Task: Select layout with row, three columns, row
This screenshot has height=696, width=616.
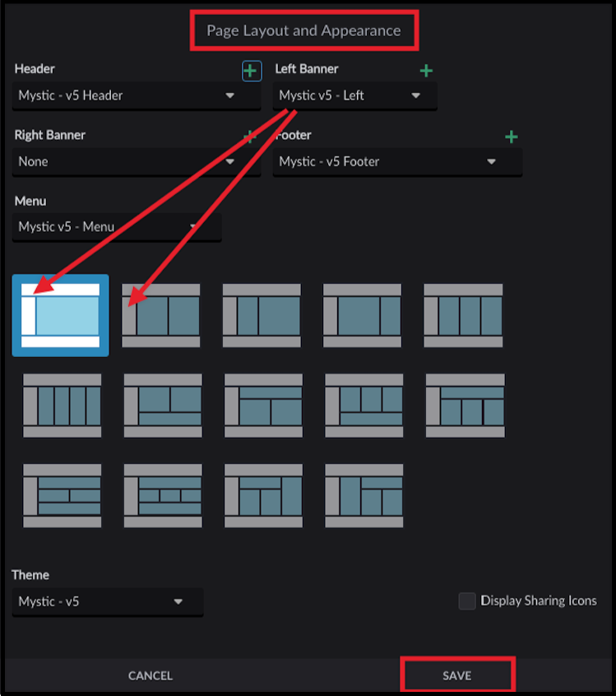Action: [x=163, y=496]
